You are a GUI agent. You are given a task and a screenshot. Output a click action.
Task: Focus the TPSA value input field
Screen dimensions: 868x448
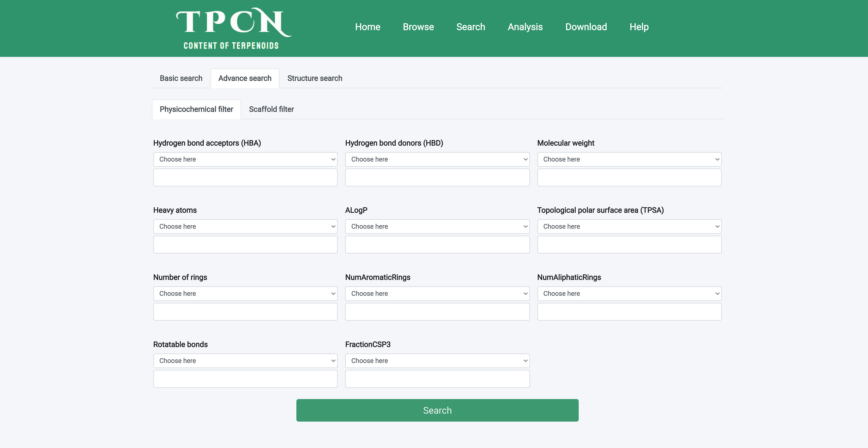629,245
